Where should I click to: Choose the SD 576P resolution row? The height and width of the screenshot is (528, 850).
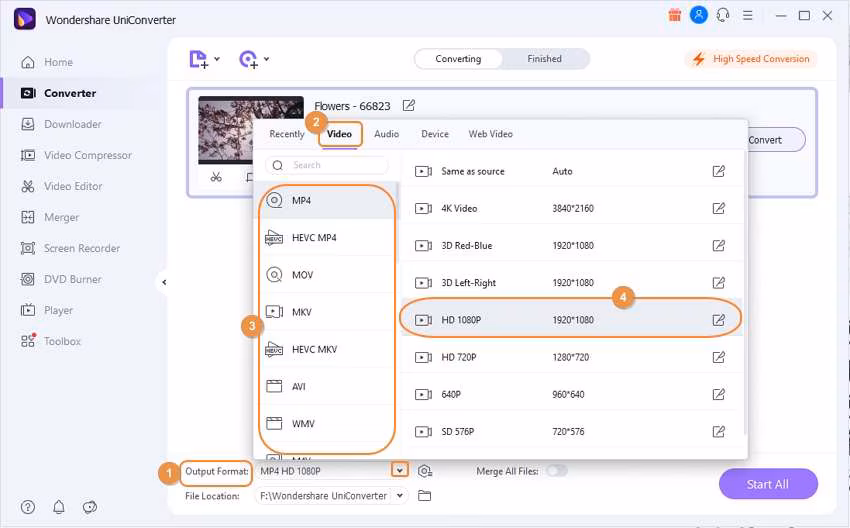tap(571, 432)
